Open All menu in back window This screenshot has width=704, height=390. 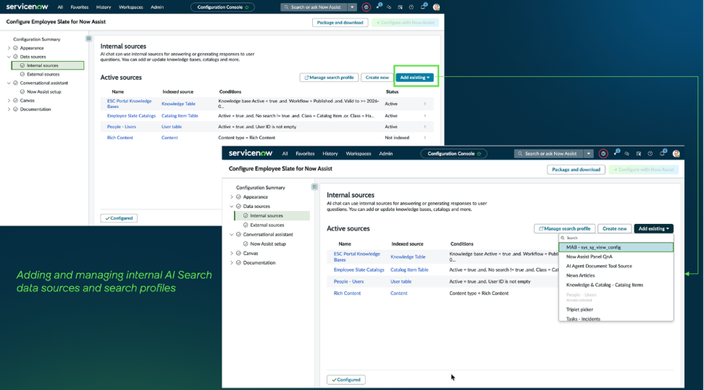(60, 7)
